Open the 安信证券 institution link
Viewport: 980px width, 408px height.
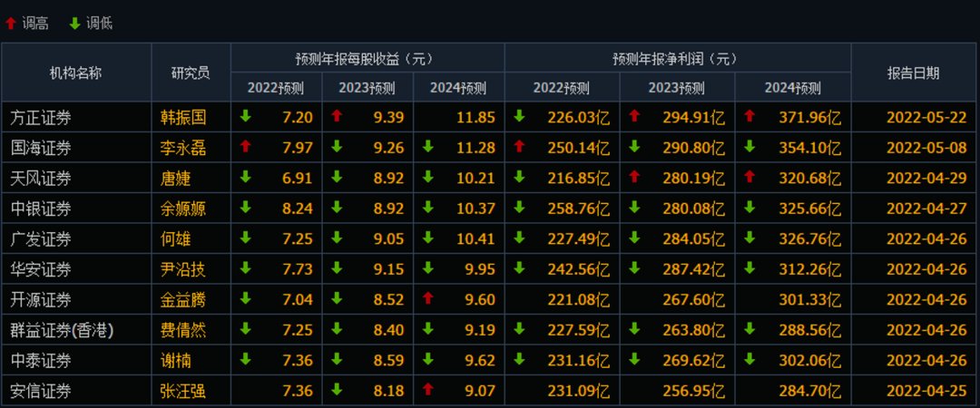[41, 391]
